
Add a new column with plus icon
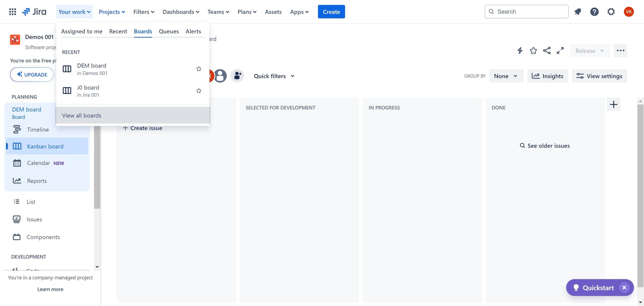[x=613, y=105]
